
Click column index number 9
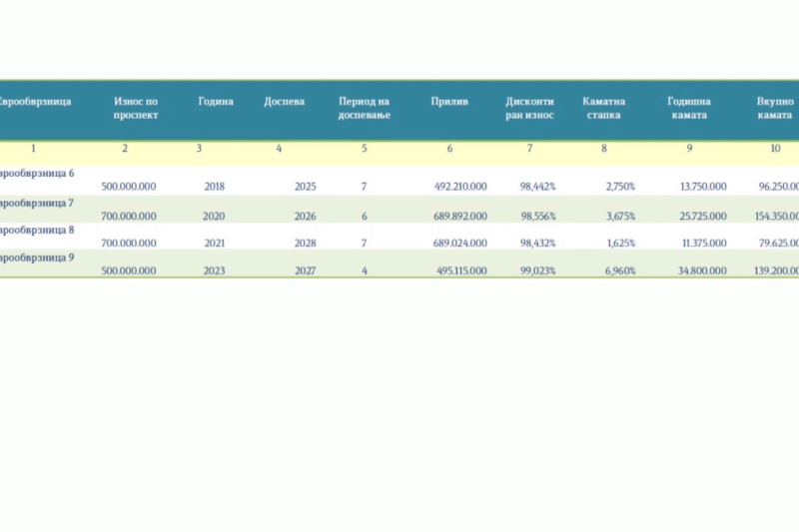coord(689,149)
